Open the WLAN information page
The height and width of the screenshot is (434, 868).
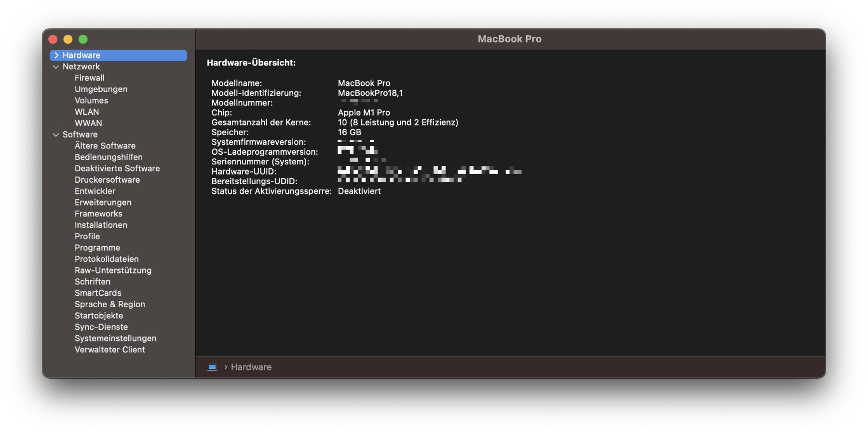[87, 112]
